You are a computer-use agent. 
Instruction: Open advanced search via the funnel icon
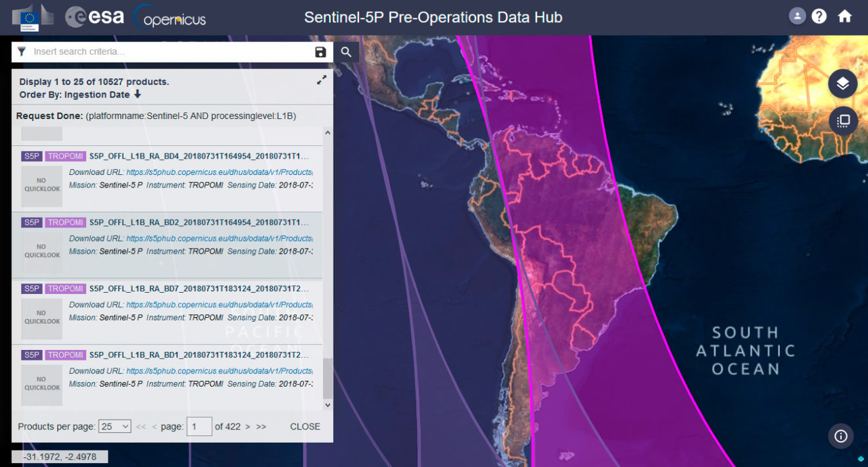coord(20,51)
